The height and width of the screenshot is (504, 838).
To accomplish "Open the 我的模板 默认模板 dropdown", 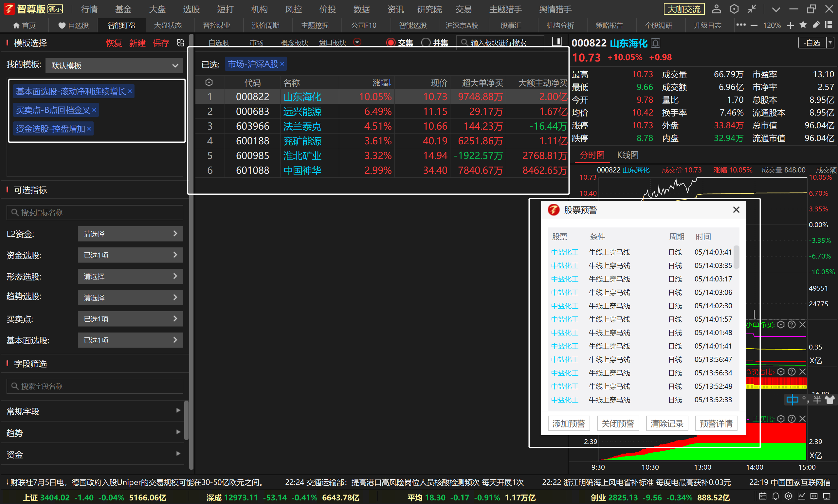I will click(x=114, y=65).
